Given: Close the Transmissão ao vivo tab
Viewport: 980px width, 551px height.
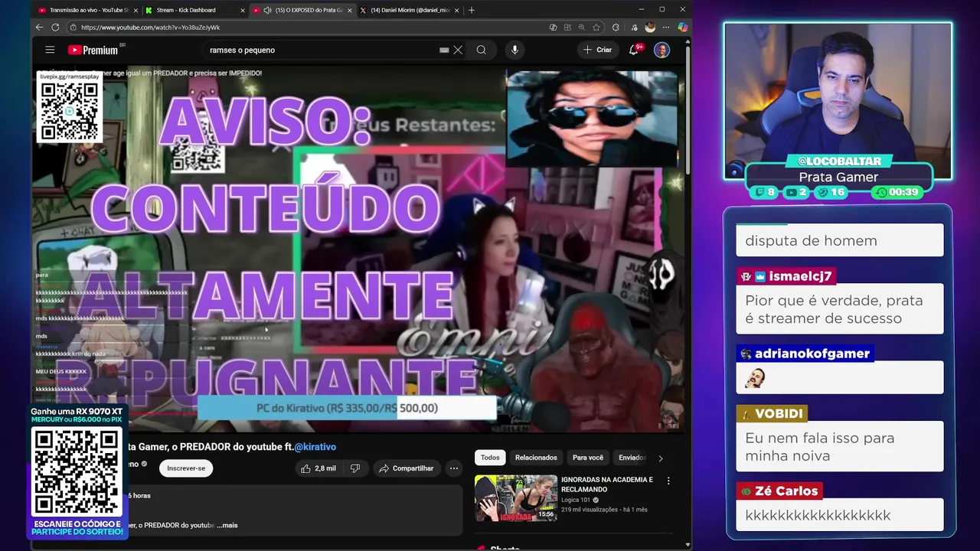Looking at the screenshot, I should (x=136, y=10).
